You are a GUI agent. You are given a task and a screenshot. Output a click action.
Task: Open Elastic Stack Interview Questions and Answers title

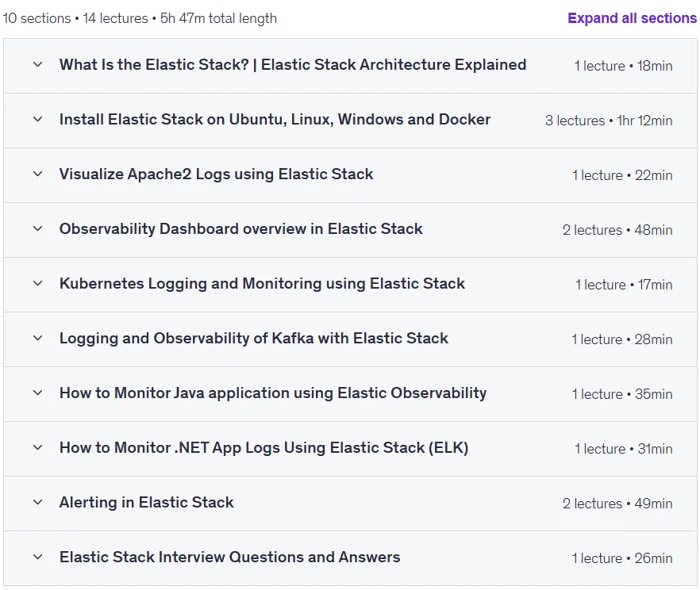click(230, 557)
